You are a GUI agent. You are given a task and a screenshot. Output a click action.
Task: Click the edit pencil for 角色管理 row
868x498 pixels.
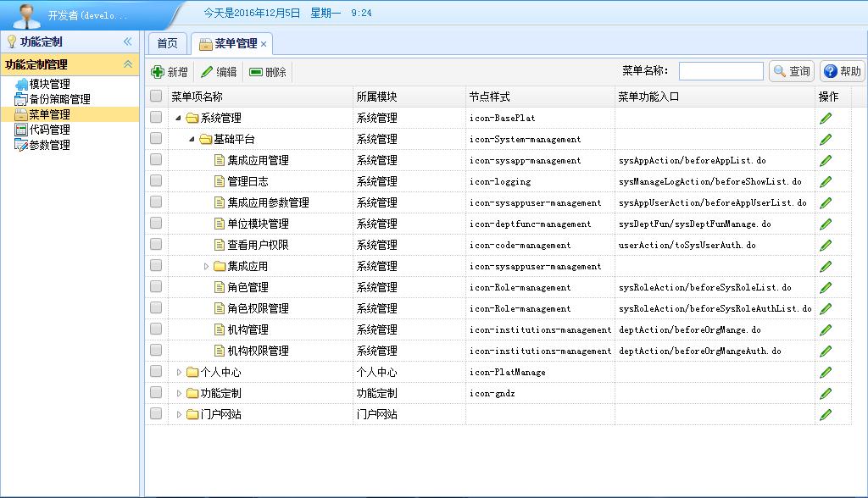[826, 287]
